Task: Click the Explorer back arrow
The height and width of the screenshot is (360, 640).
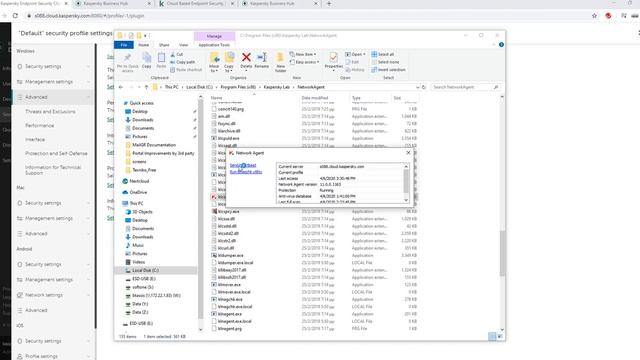Action: click(x=121, y=87)
